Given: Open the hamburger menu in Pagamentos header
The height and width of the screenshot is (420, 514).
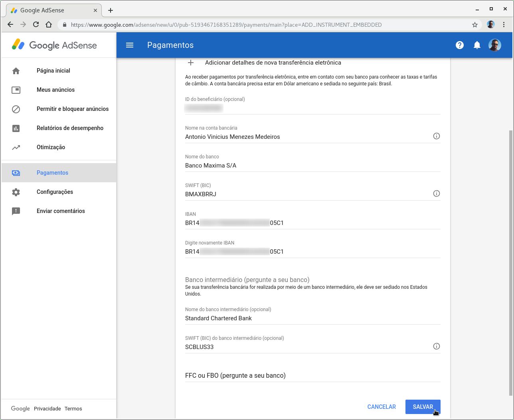Looking at the screenshot, I should (130, 45).
